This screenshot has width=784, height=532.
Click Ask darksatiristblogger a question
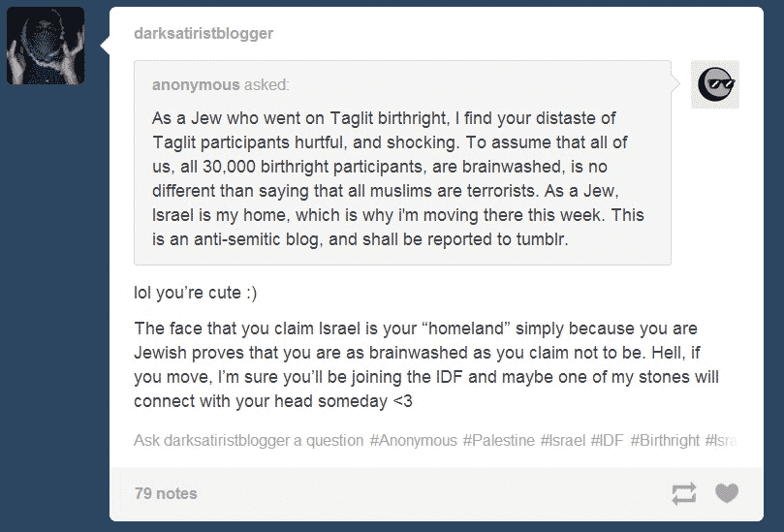tap(248, 441)
